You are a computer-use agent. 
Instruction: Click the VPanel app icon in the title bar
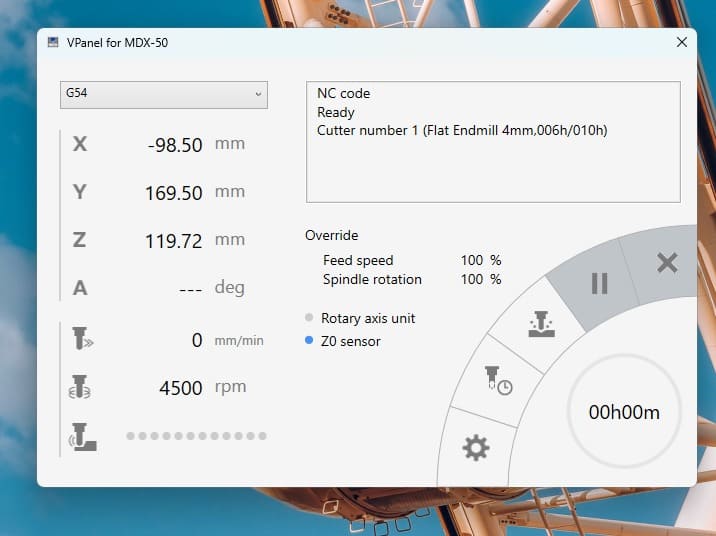click(x=53, y=42)
